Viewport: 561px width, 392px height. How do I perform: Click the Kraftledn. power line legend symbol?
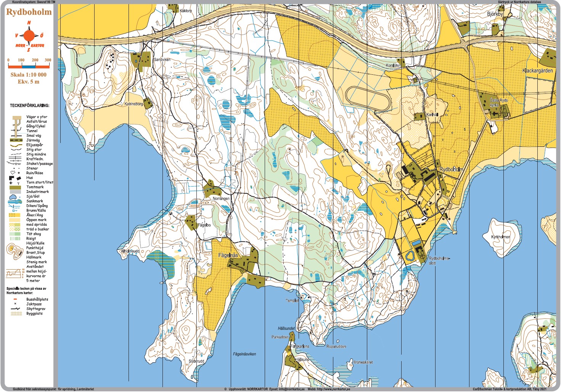[x=15, y=159]
